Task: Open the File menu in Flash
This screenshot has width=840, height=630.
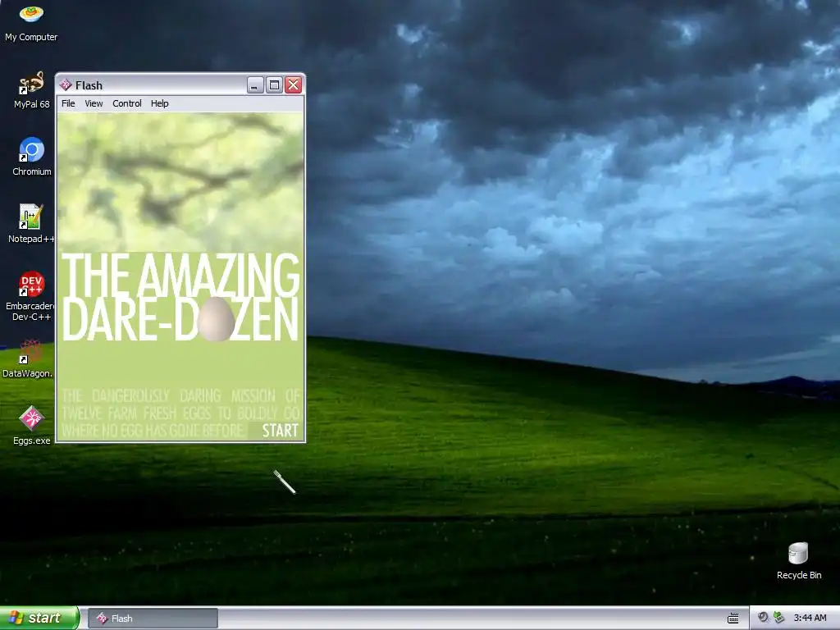Action: [x=68, y=103]
